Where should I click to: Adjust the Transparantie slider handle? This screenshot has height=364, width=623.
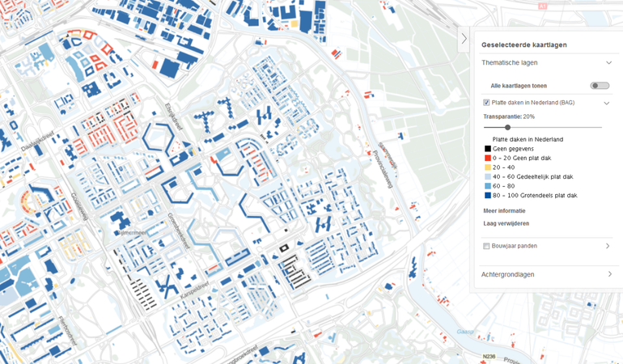(x=507, y=127)
